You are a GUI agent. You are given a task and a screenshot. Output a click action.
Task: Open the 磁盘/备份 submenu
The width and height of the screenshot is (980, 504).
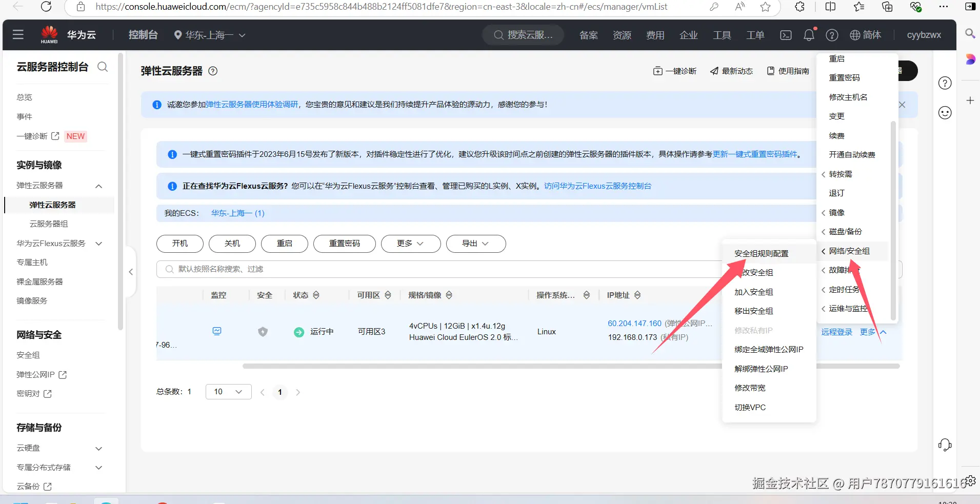coord(846,232)
